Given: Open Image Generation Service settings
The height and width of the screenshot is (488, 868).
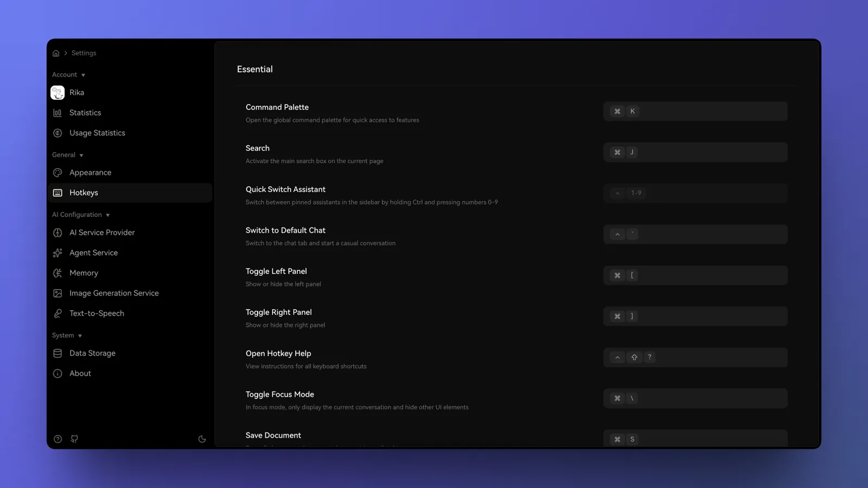Looking at the screenshot, I should [x=114, y=293].
